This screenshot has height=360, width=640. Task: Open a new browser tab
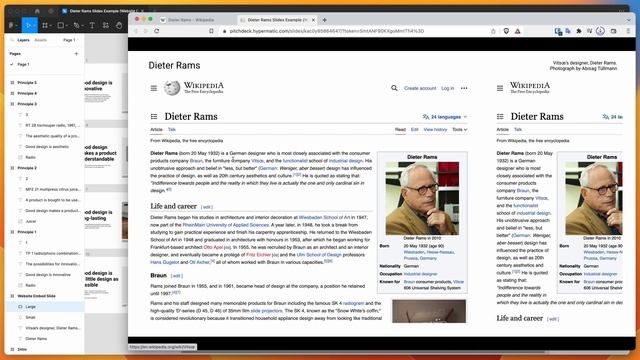point(324,20)
